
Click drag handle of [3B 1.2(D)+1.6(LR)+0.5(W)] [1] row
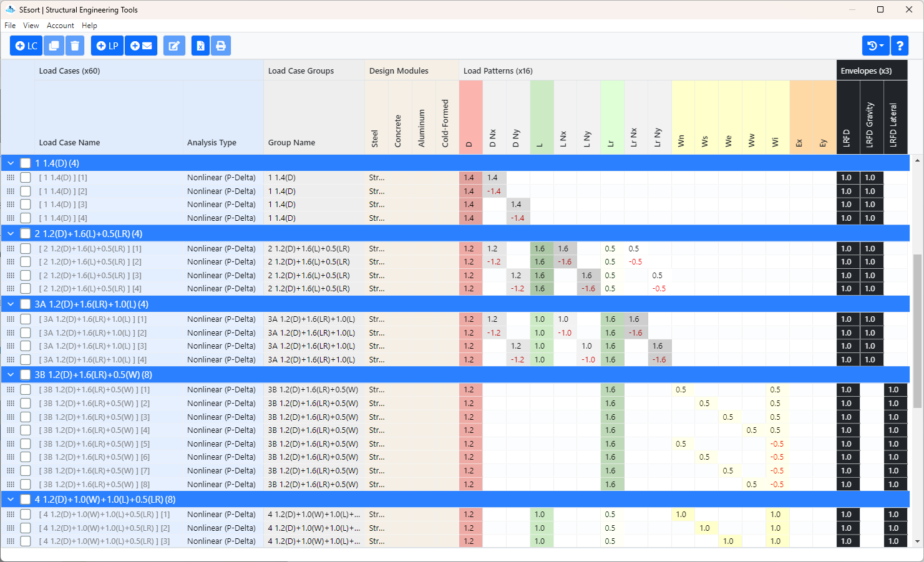tap(11, 390)
